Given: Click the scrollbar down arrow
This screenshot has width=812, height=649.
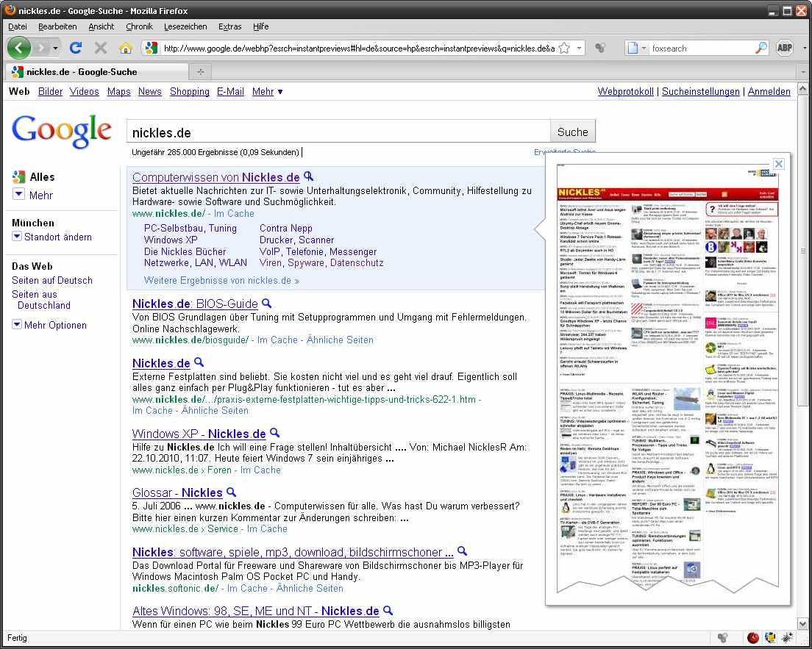Looking at the screenshot, I should click(803, 623).
